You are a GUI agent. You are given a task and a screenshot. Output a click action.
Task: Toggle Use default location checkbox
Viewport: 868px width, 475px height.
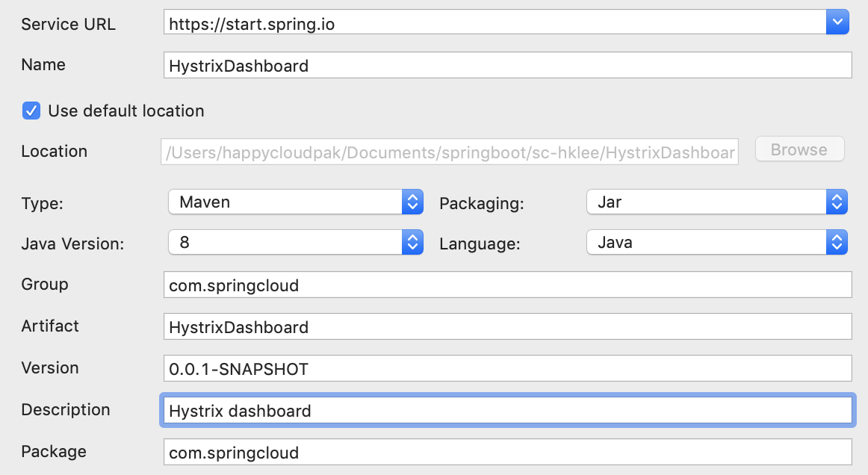point(31,111)
